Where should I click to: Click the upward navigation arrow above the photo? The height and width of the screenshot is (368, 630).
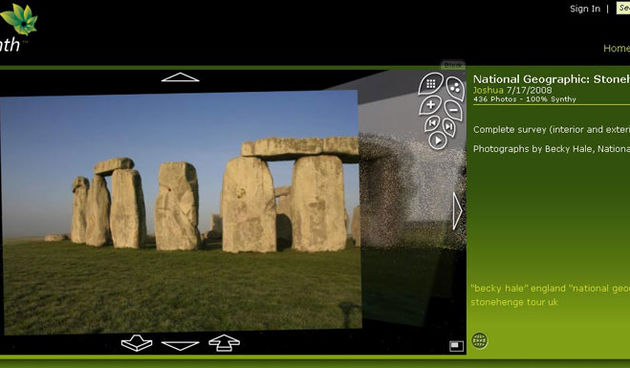180,77
